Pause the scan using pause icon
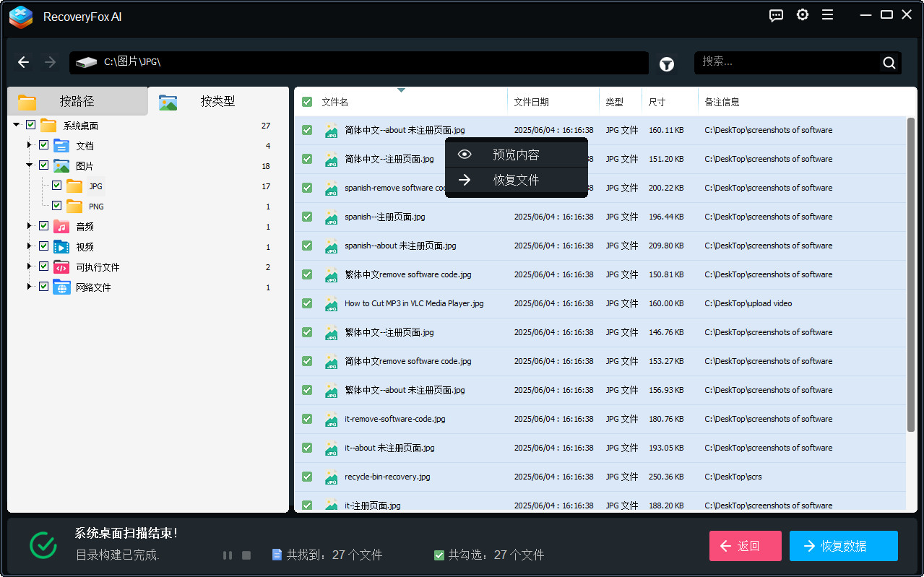The image size is (924, 577). tap(228, 555)
